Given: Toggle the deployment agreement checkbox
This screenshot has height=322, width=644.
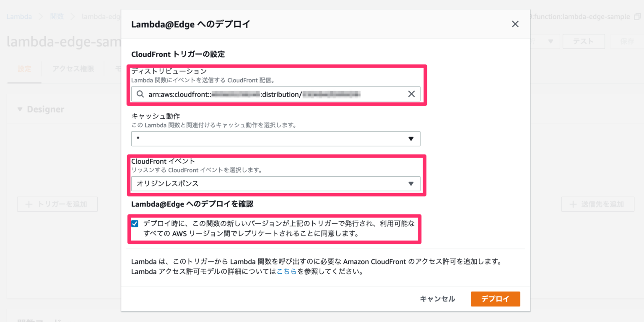Looking at the screenshot, I should (x=135, y=223).
